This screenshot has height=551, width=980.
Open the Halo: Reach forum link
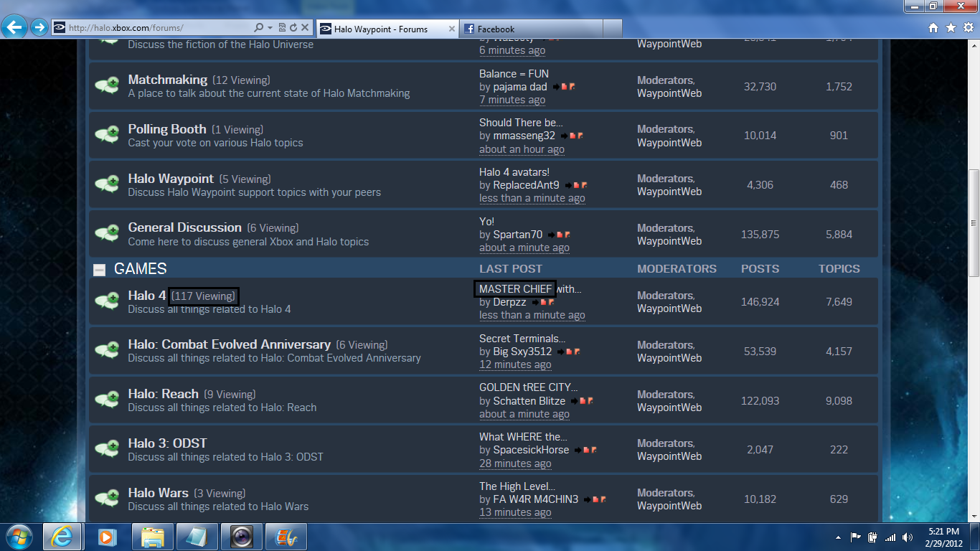(x=163, y=394)
